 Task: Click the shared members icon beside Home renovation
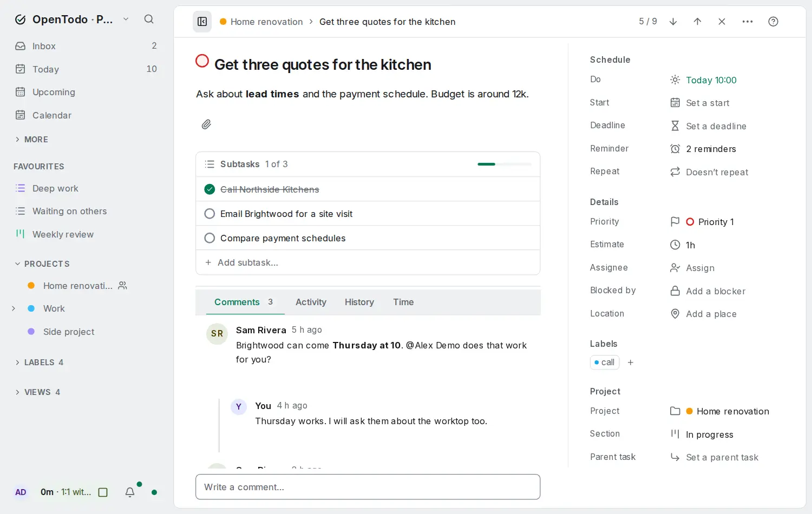point(123,286)
